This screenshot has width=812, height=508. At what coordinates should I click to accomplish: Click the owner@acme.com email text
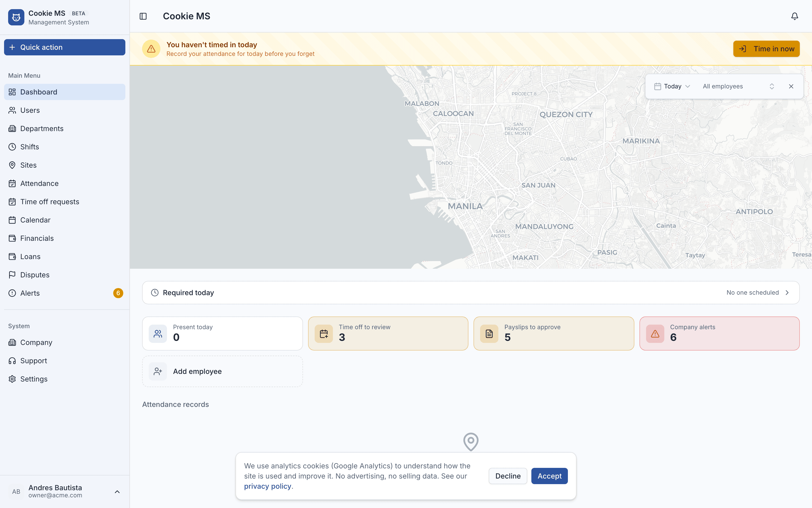[x=55, y=495]
